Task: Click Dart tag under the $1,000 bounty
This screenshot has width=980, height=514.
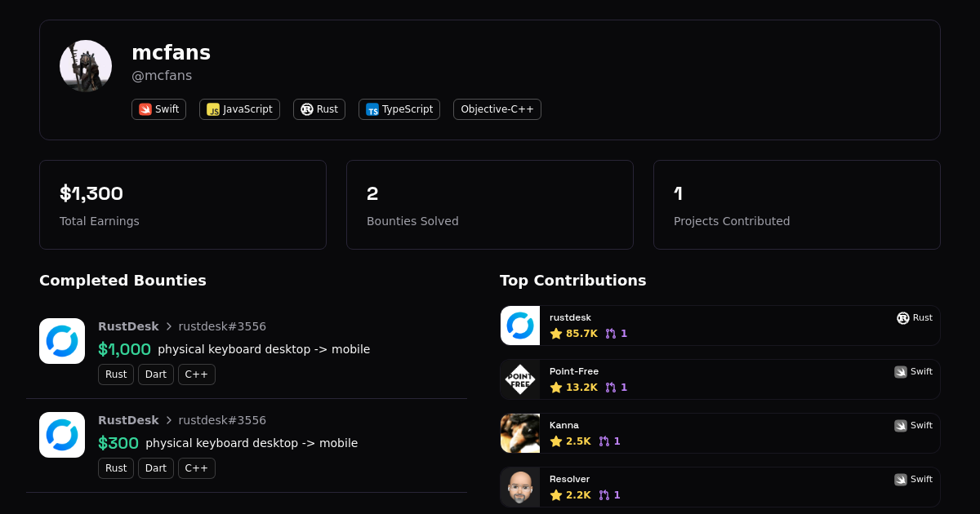Action: tap(155, 374)
